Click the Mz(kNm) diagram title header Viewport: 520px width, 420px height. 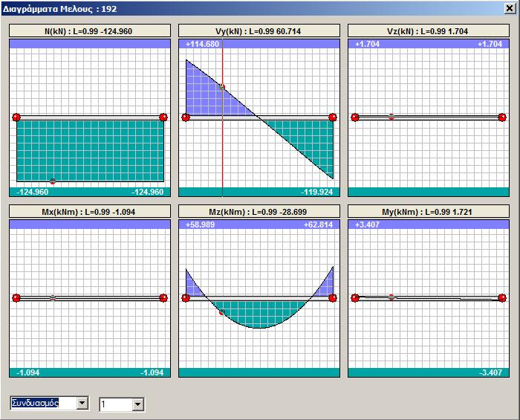point(259,211)
